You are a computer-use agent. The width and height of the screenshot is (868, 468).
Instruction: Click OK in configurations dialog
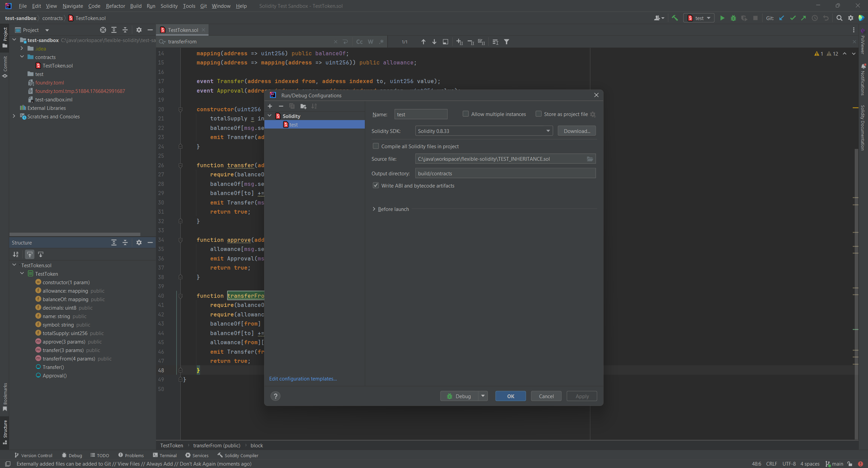(x=511, y=396)
